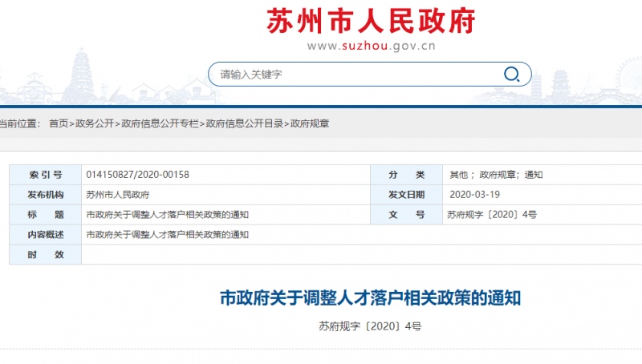Click the red 苏州市人民政府 site logo title
Viewport: 642px width, 364px height.
click(x=371, y=20)
